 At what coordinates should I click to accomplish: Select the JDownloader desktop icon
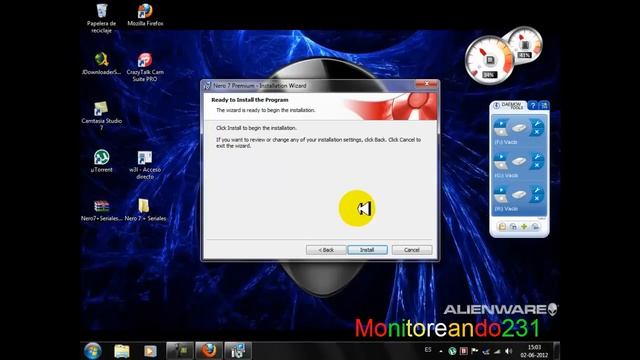(101, 64)
